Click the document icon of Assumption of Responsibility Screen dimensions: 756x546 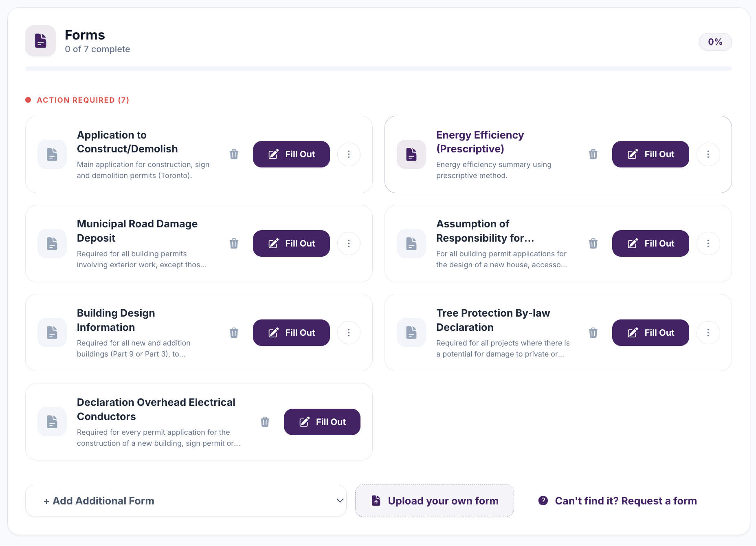[411, 244]
